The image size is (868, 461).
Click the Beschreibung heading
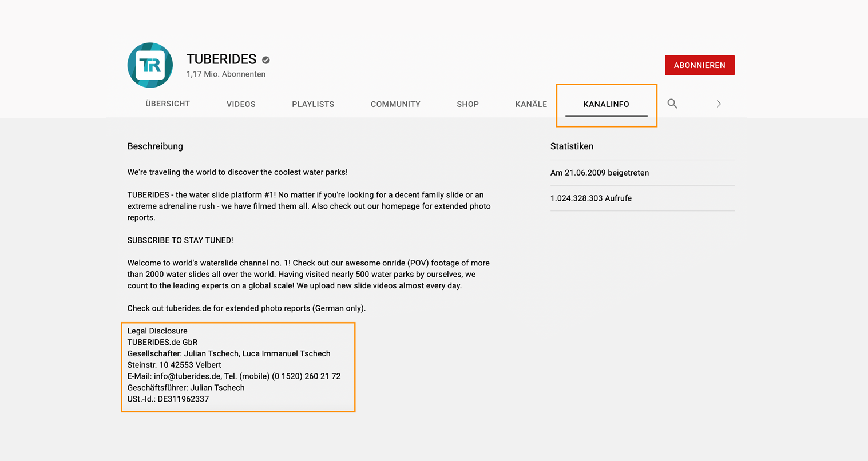click(x=155, y=146)
